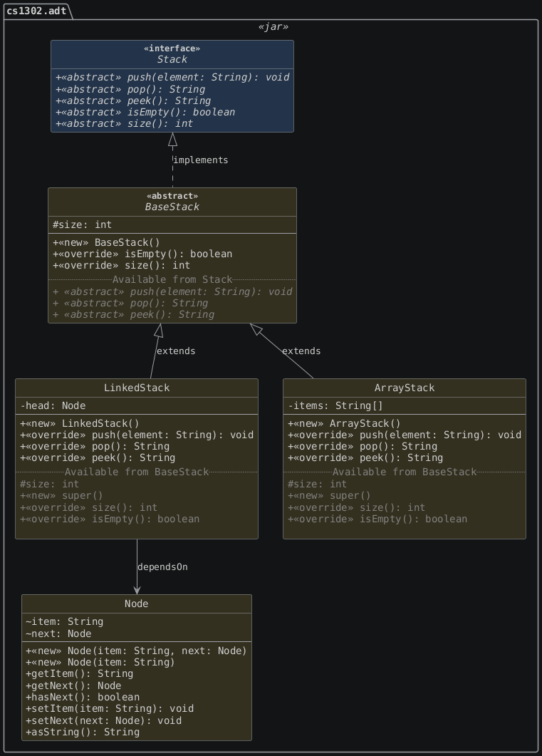Click LinkedStack's override push method
Screen dimensions: 542x756
point(137,435)
